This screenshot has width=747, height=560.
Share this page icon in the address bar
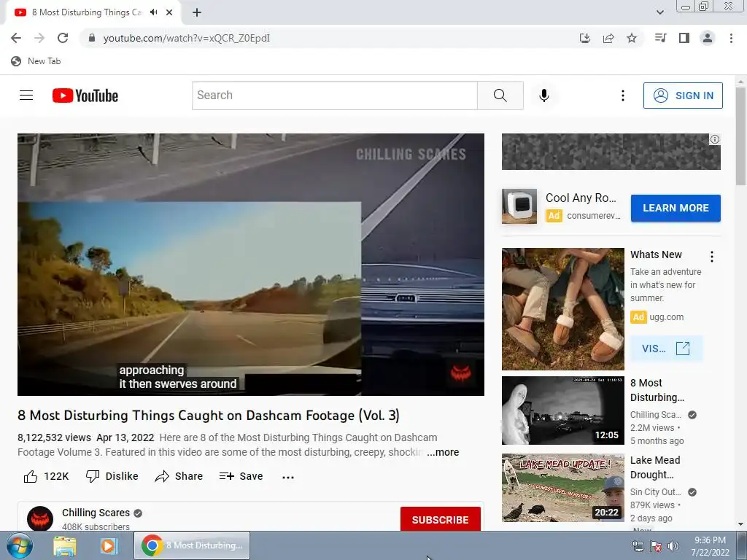click(608, 38)
